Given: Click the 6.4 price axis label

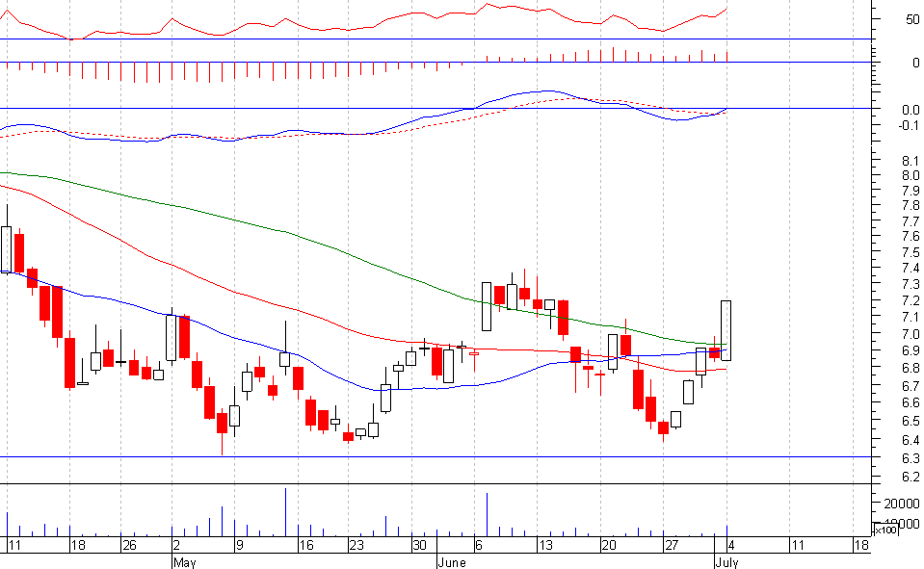Looking at the screenshot, I should [911, 440].
